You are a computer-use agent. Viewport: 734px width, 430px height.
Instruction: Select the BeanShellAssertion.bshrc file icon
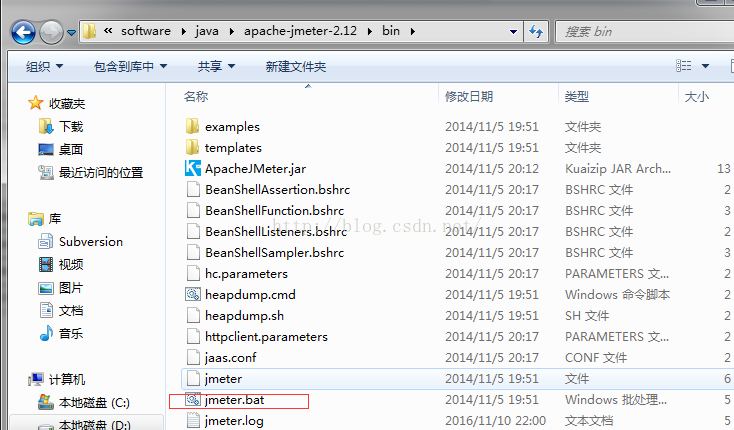point(193,189)
